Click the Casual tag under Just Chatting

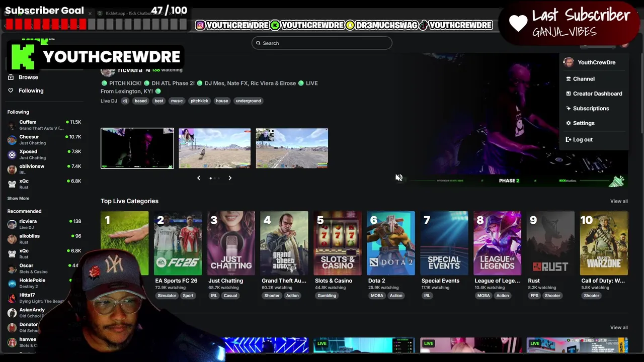coord(230,296)
